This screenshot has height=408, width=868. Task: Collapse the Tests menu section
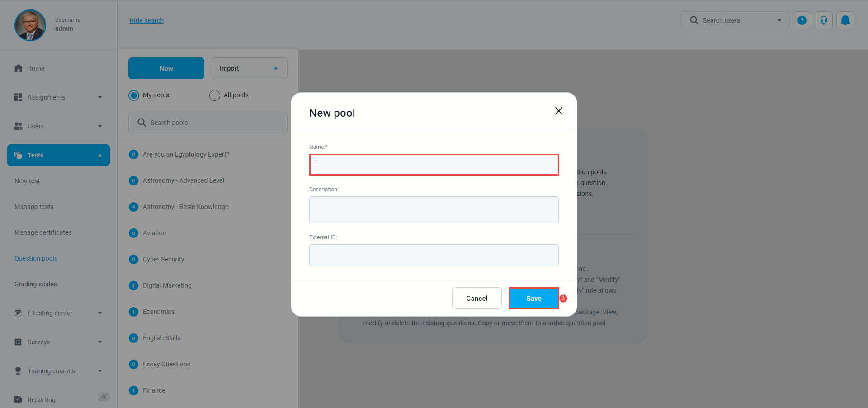point(100,155)
